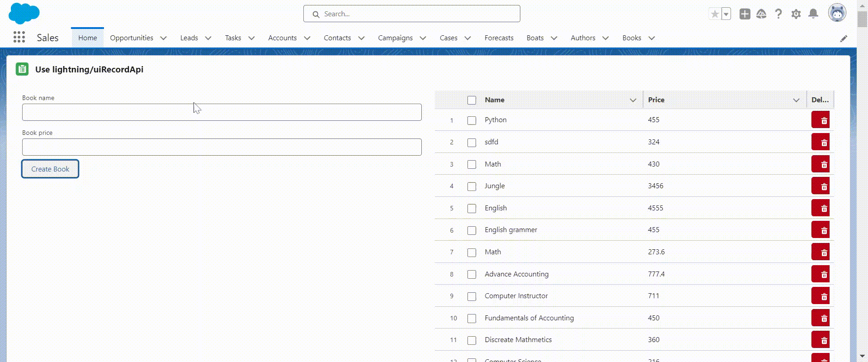The width and height of the screenshot is (868, 362).
Task: Click the Favorites star icon
Action: pyautogui.click(x=715, y=14)
